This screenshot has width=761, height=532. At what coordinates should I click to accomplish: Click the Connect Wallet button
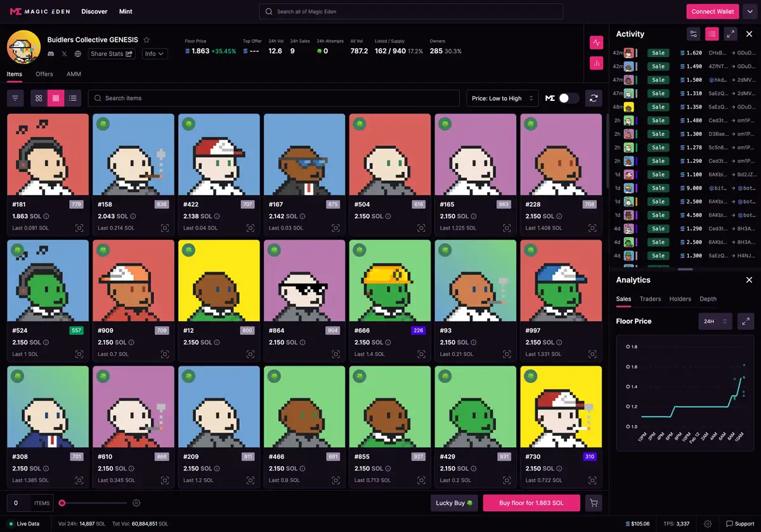713,11
